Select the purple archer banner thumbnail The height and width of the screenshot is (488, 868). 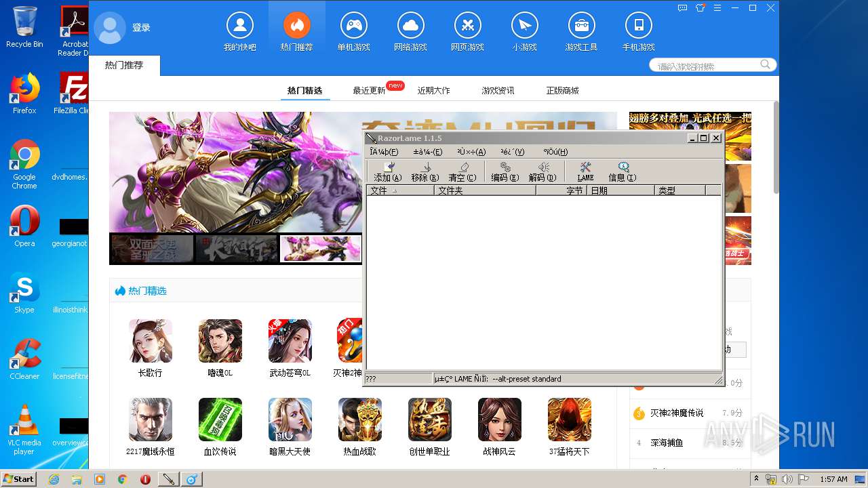point(321,249)
